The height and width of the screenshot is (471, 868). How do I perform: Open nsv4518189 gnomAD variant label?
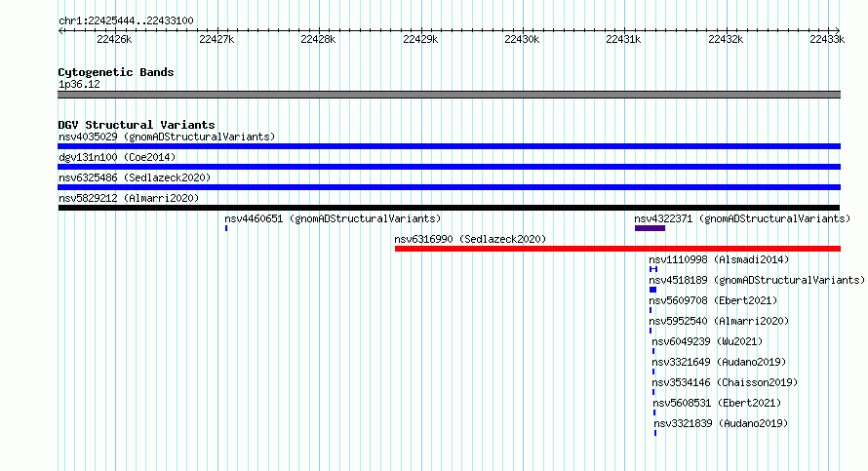(x=757, y=280)
